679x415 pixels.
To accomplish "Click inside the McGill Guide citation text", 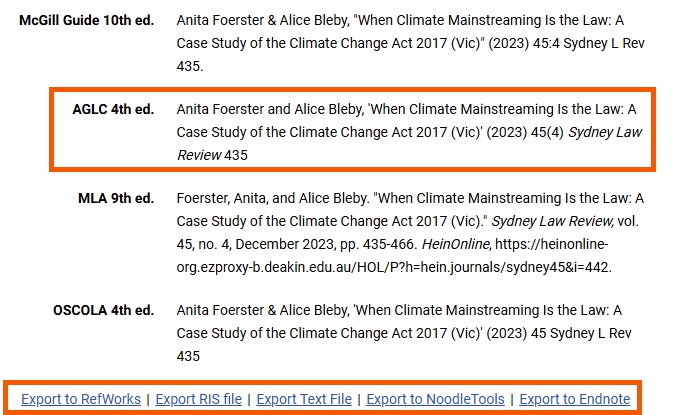I will click(400, 44).
